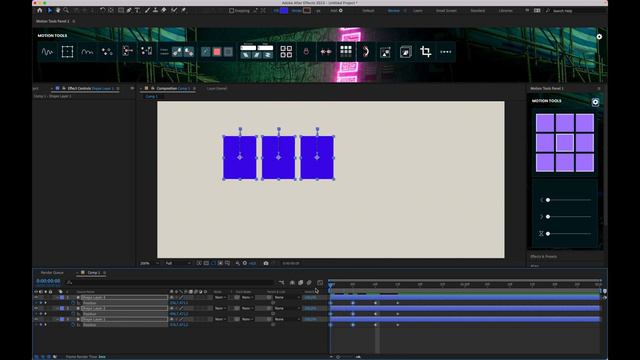Select the Hand tool
The width and height of the screenshot is (640, 360).
coord(58,10)
